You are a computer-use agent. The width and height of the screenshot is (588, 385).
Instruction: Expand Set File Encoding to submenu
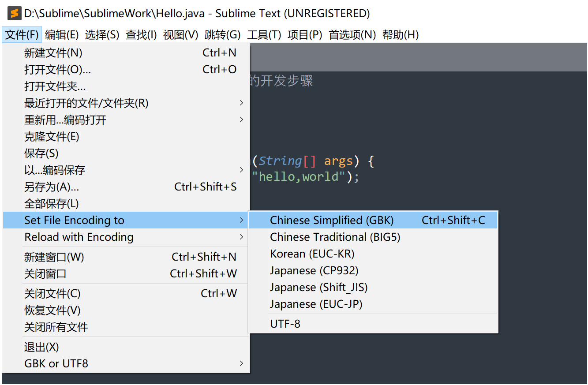126,220
